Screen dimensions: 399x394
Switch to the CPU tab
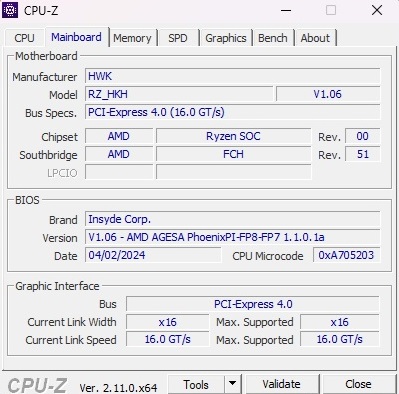(24, 38)
